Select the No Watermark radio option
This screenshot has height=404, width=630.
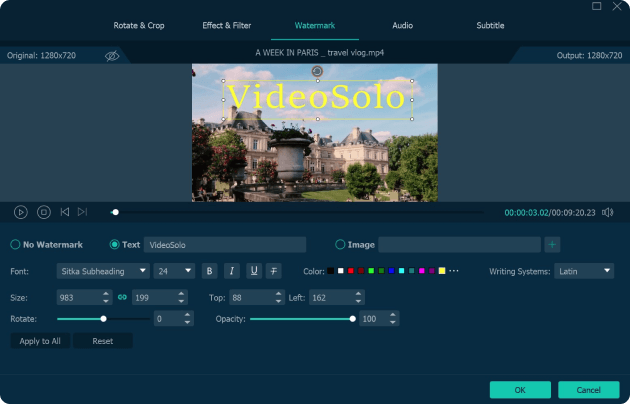pyautogui.click(x=15, y=244)
